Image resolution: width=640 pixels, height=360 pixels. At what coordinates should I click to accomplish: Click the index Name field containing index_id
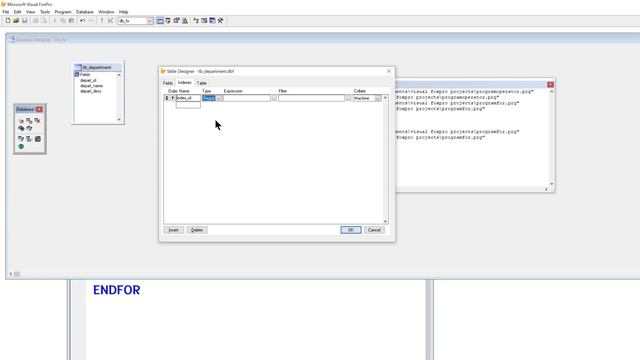coord(189,98)
